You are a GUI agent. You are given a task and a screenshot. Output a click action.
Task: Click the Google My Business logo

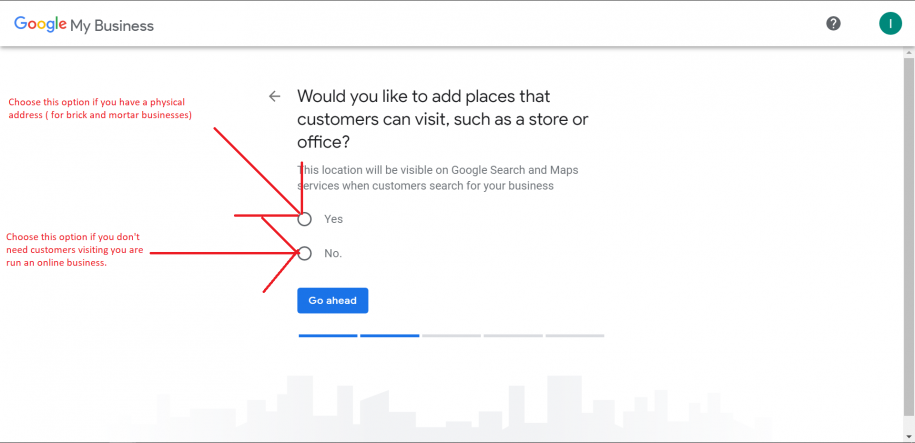tap(84, 25)
